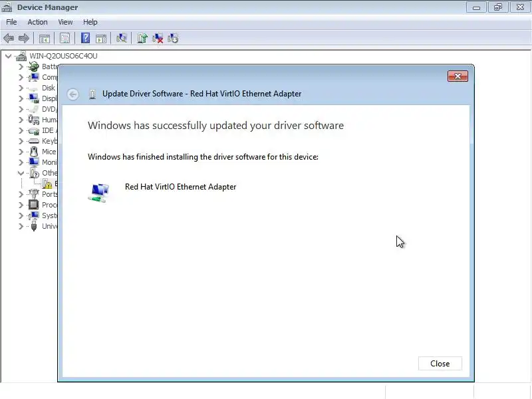Click the Device Manager title bar icon
532x399 pixels.
point(7,7)
